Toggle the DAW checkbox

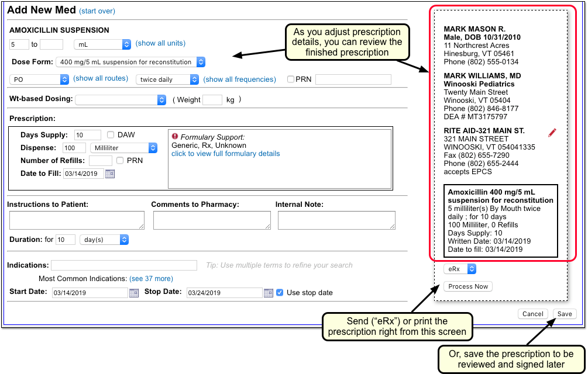click(x=111, y=135)
